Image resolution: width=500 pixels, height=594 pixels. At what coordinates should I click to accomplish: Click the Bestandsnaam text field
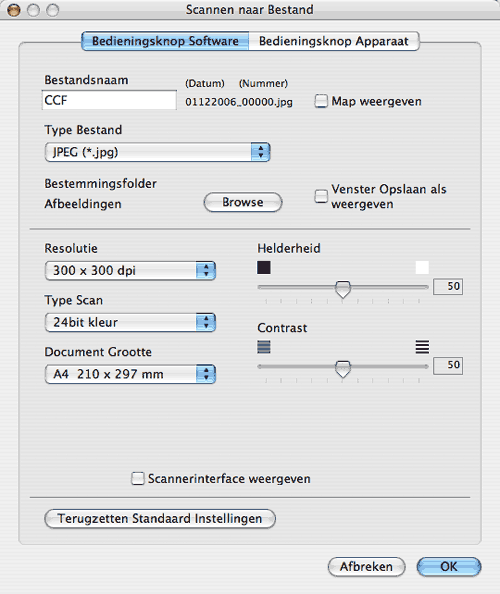pos(109,100)
